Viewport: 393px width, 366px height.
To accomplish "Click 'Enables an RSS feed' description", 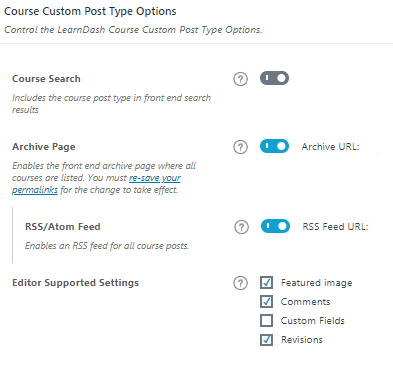I will point(107,246).
